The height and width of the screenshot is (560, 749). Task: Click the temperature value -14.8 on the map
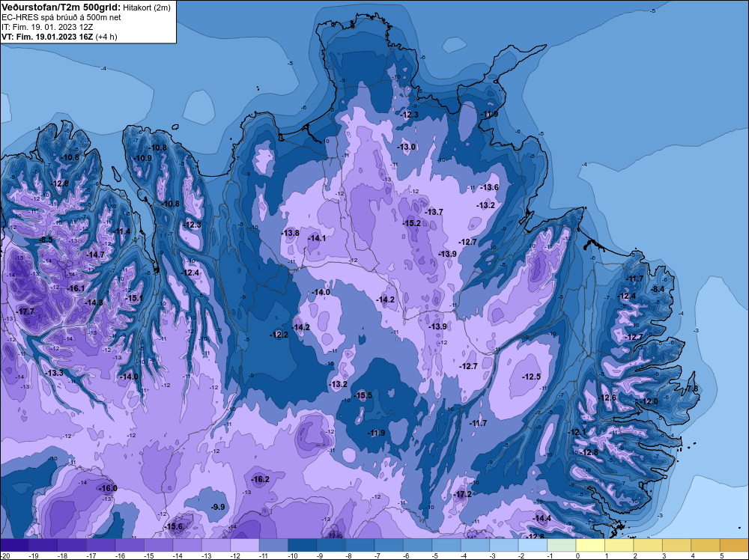click(x=94, y=302)
